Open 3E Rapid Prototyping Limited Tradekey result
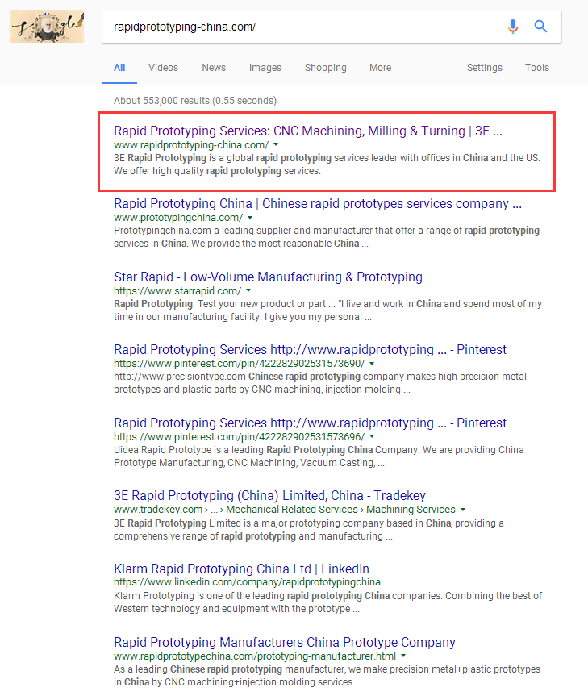Image resolution: width=588 pixels, height=700 pixels. [269, 495]
